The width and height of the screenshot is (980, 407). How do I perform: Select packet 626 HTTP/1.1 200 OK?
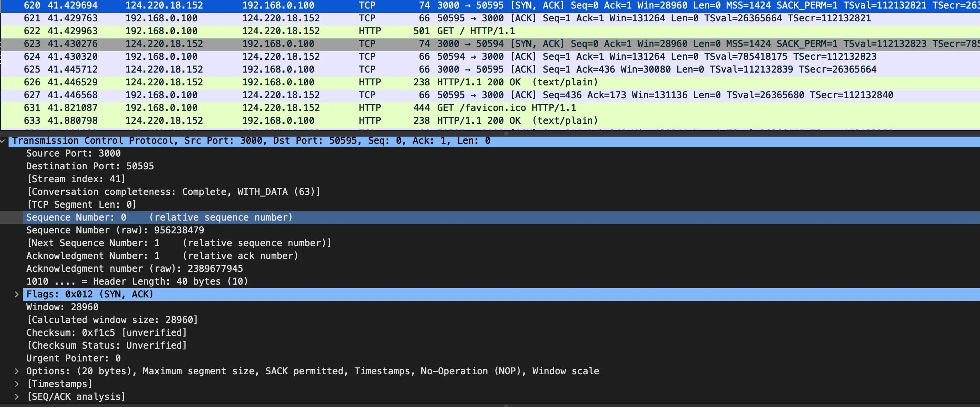tap(490, 83)
